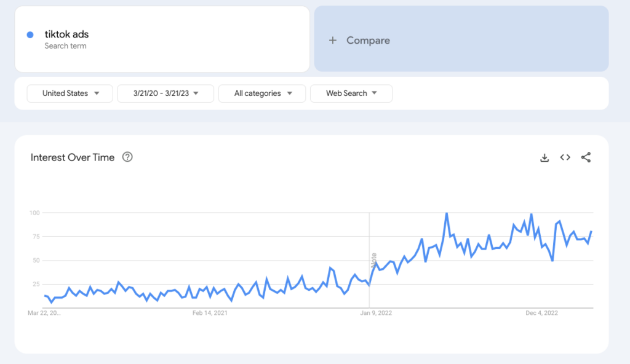The image size is (630, 364).
Task: Open the embed code icon
Action: pyautogui.click(x=565, y=157)
